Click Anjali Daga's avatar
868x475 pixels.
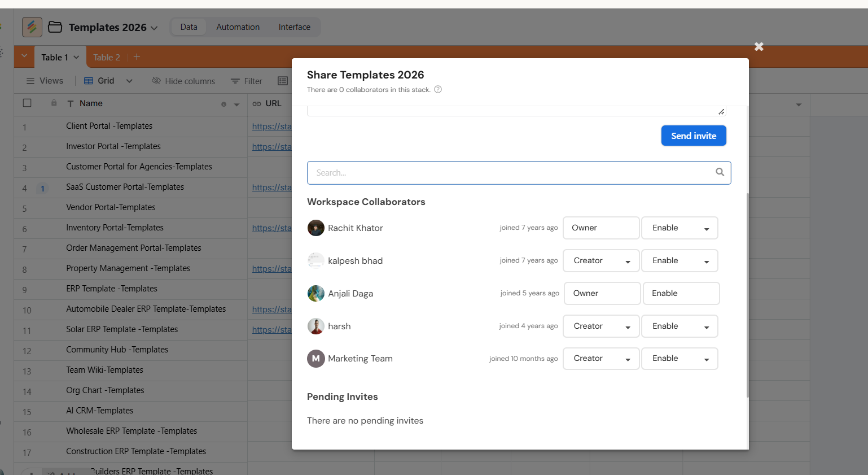click(316, 293)
